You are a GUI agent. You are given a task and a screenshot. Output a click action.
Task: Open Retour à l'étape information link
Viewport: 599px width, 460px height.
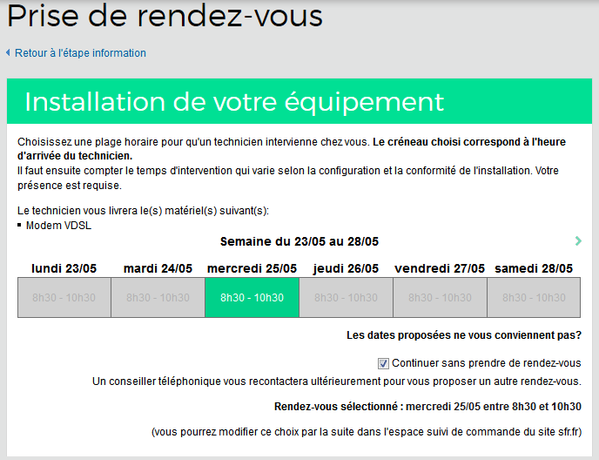80,53
